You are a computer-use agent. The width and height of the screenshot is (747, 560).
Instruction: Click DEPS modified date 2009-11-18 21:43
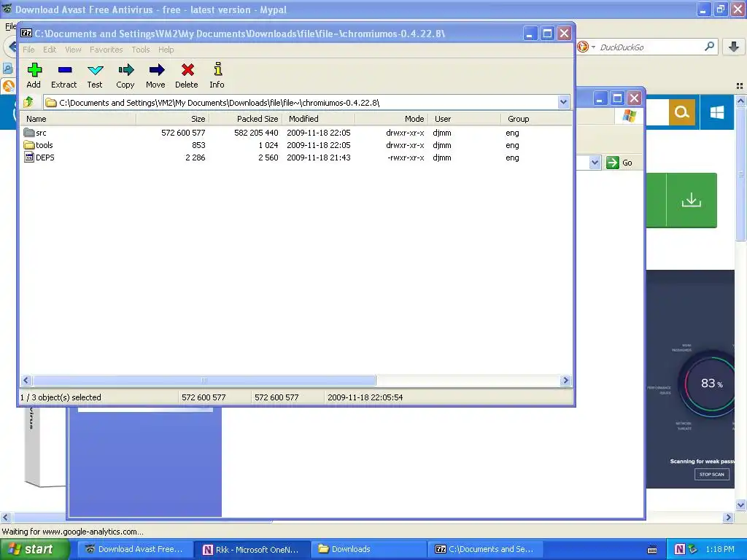click(318, 157)
